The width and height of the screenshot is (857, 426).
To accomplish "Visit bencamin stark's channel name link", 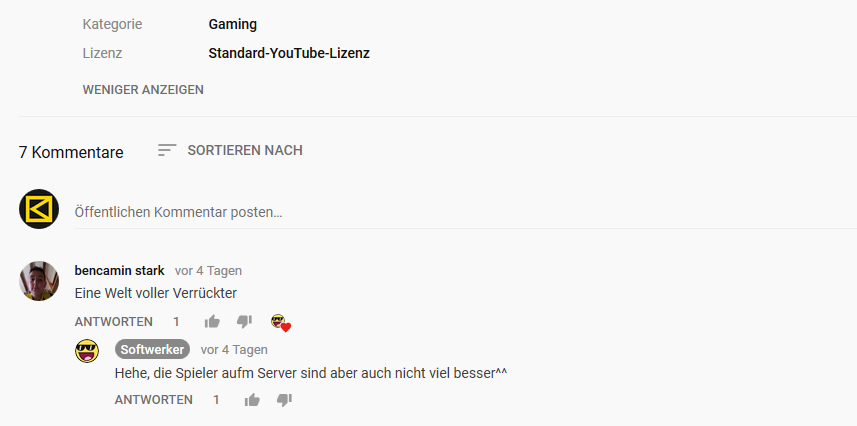I will click(x=120, y=271).
